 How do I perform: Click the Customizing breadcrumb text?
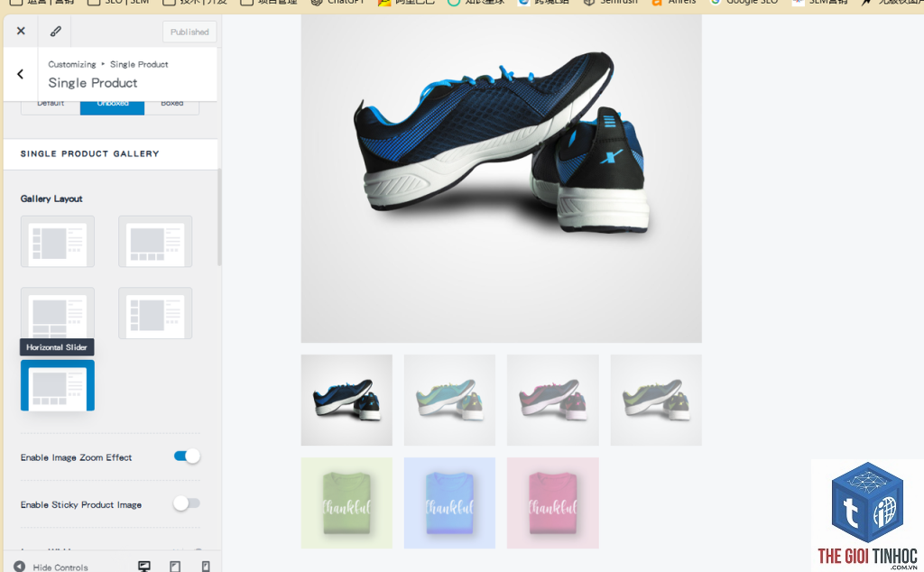[72, 64]
